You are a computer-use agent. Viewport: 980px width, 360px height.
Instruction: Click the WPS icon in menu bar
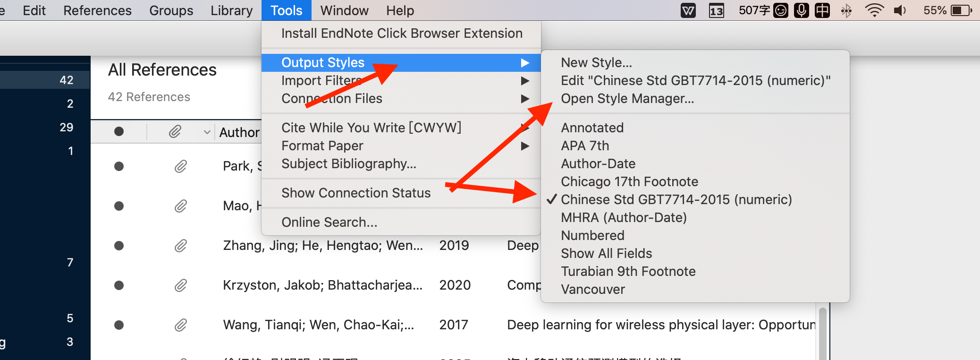[x=688, y=10]
